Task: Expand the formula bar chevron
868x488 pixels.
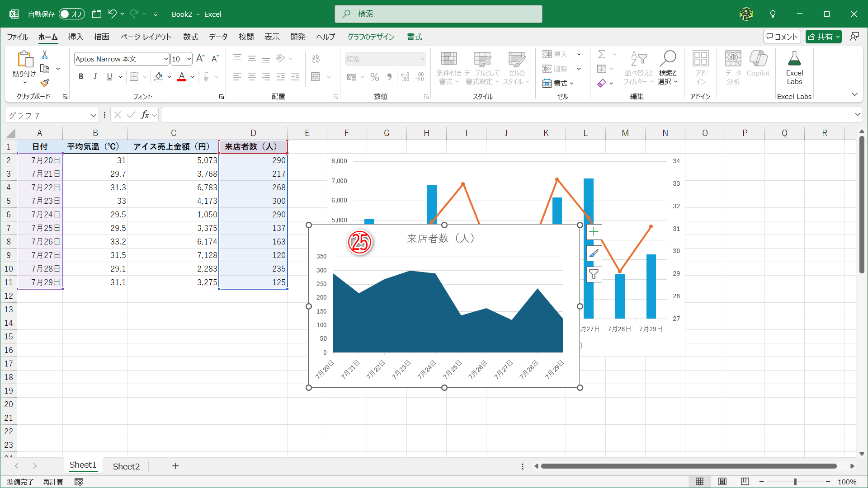Action: (857, 115)
